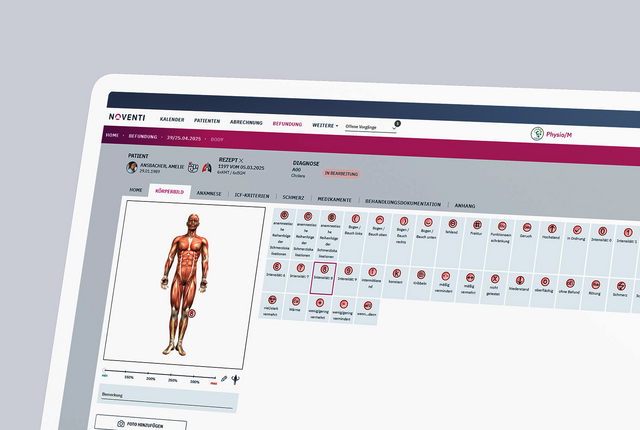Image resolution: width=640 pixels, height=430 pixels.
Task: Pick the wenn...dann symbol tile
Action: tap(367, 311)
